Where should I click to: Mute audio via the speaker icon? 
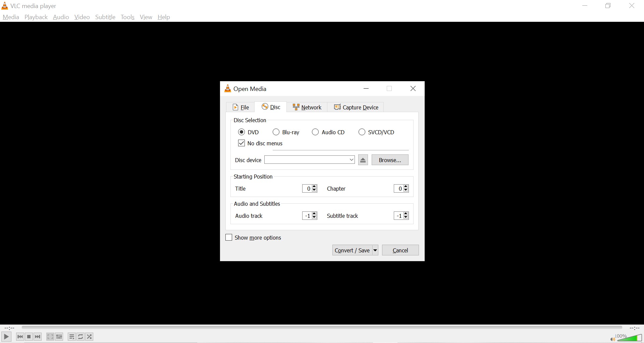(x=612, y=339)
